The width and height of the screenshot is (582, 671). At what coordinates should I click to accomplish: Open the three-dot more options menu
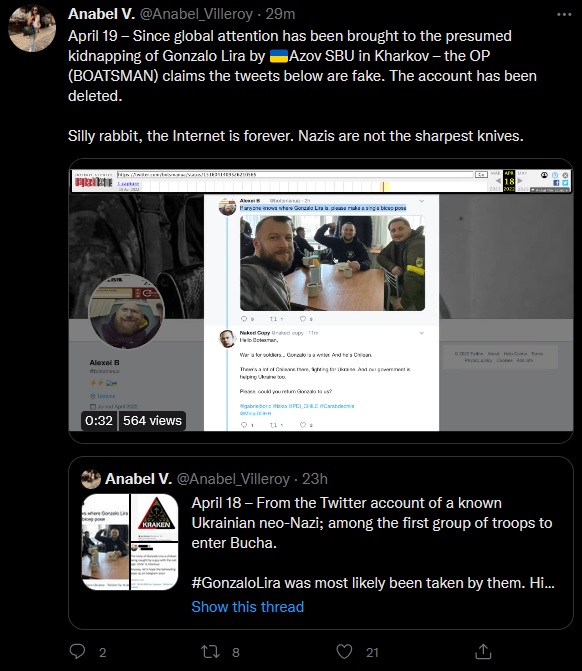564,15
